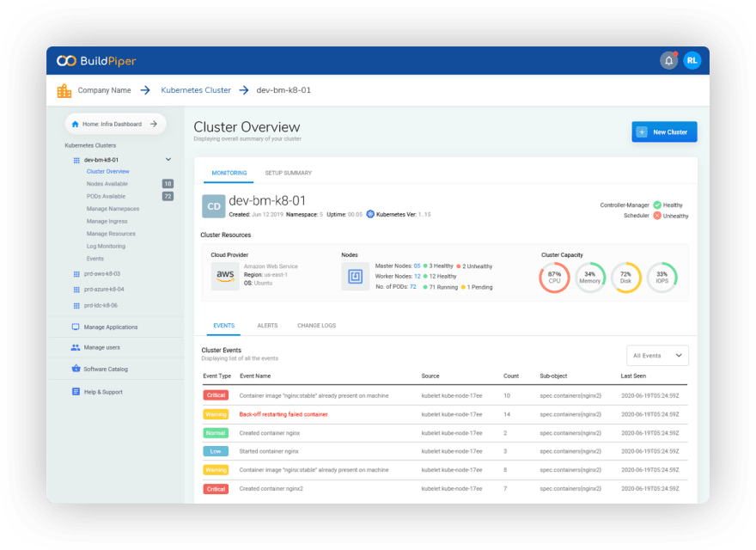Click the AWS cloud provider logo
756x550 pixels.
[225, 276]
